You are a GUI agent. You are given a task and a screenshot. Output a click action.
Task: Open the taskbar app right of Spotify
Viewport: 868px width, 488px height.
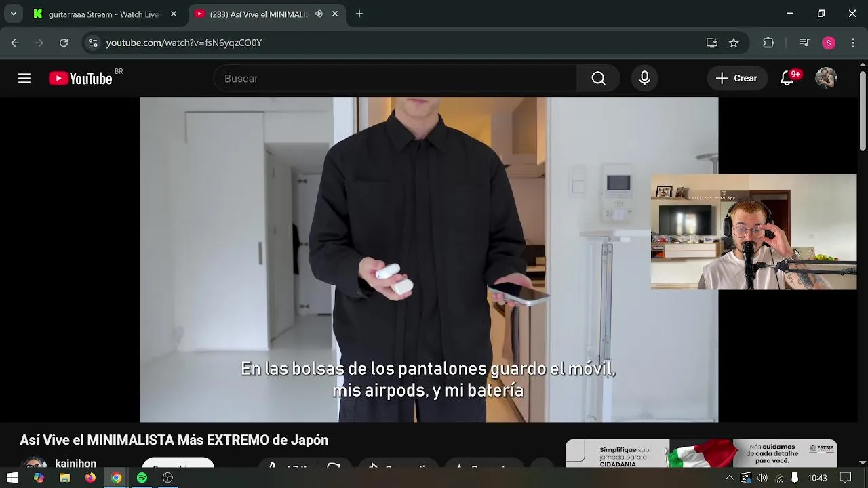(167, 478)
